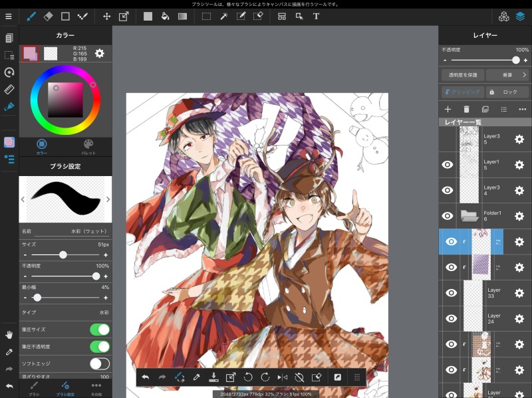Image resolution: width=532 pixels, height=398 pixels.
Task: Toggle pen pressure size switch
Action: [100, 330]
